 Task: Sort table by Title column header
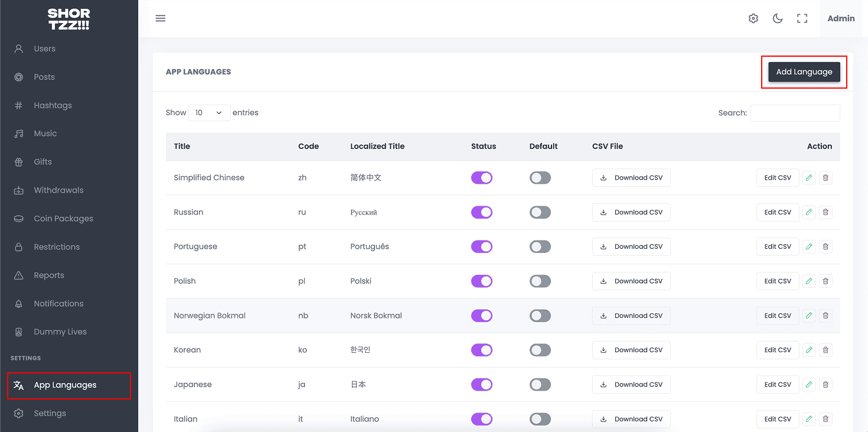click(x=182, y=146)
